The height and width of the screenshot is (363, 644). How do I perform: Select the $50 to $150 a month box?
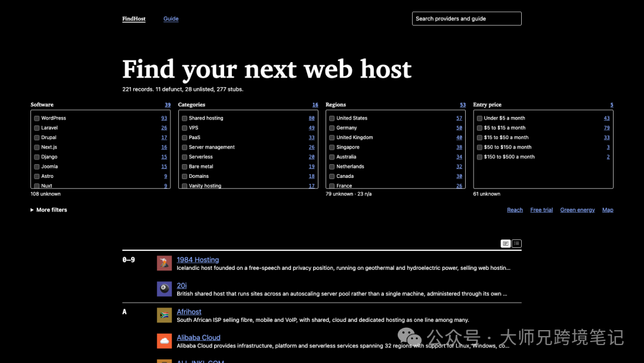[479, 147]
